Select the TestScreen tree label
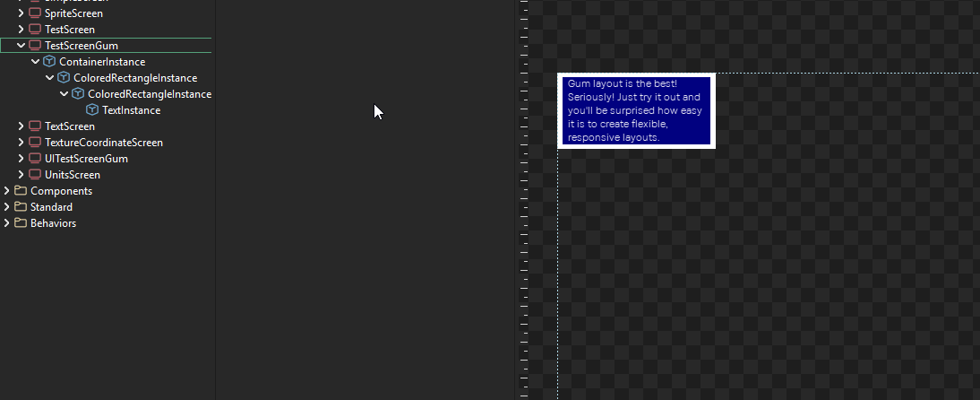980x400 pixels. pos(70,30)
